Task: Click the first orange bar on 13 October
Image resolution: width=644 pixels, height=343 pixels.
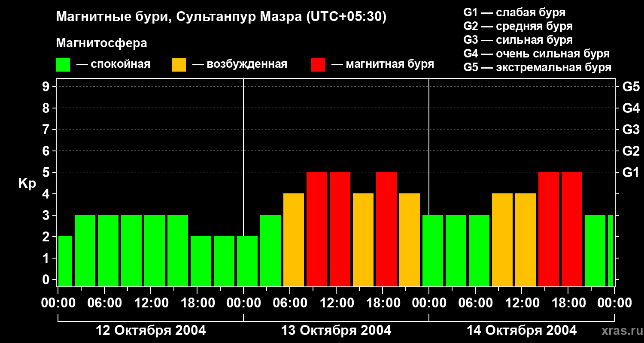Action: pos(294,240)
